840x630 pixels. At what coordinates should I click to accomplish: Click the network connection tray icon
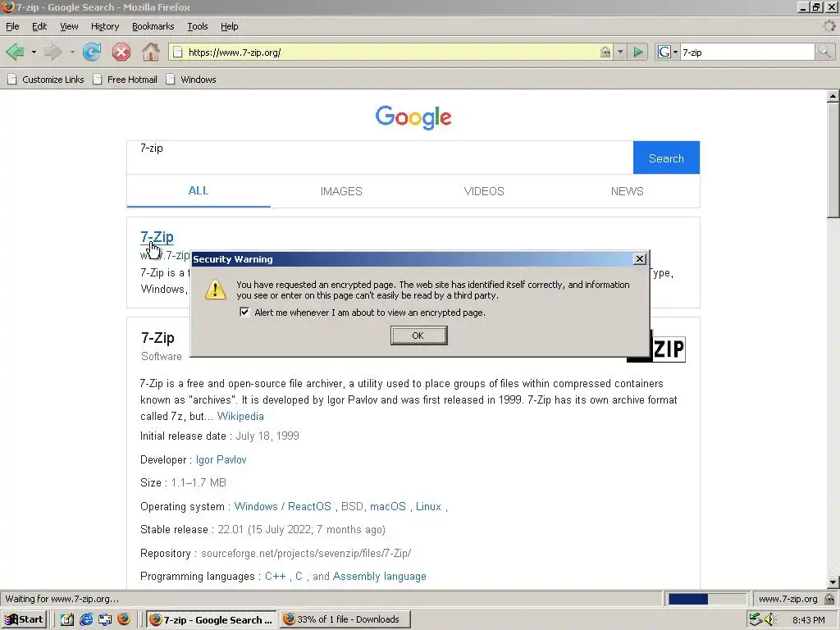click(x=756, y=619)
